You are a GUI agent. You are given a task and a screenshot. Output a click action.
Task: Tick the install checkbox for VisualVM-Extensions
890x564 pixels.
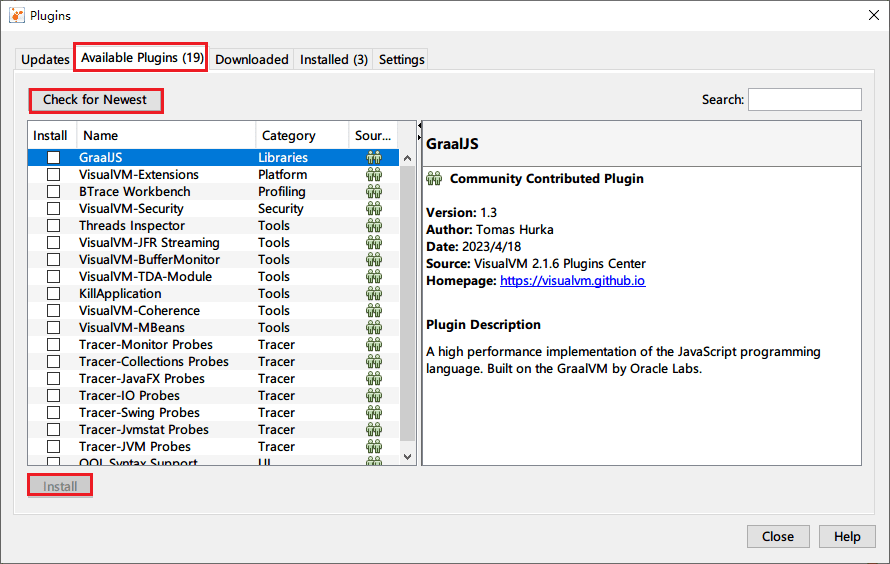pyautogui.click(x=53, y=175)
